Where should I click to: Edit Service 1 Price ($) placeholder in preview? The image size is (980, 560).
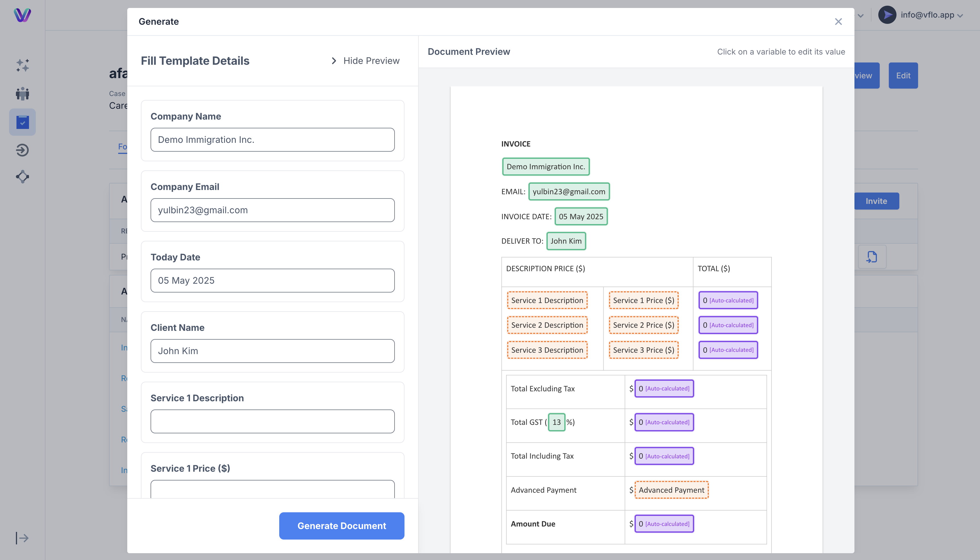pyautogui.click(x=643, y=300)
